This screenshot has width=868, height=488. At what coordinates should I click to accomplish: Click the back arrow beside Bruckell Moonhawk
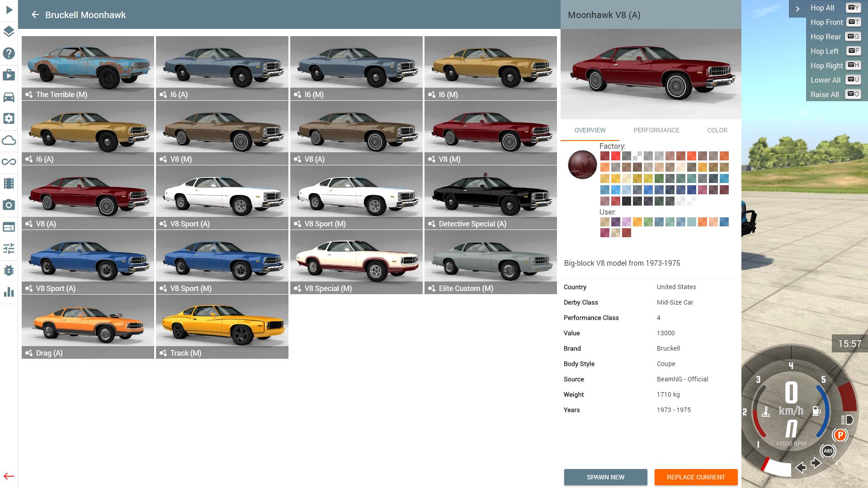(35, 15)
